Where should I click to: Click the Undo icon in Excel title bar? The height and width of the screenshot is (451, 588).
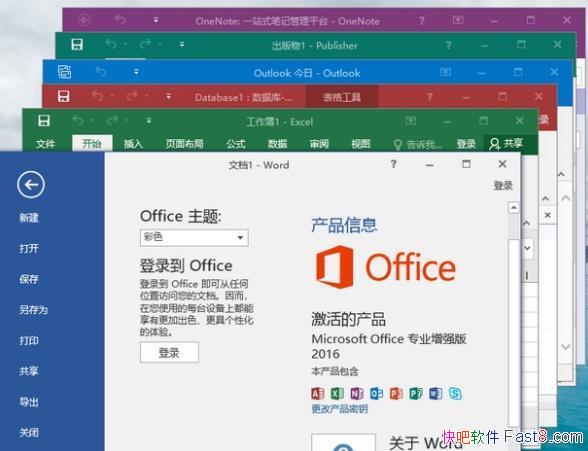click(78, 120)
